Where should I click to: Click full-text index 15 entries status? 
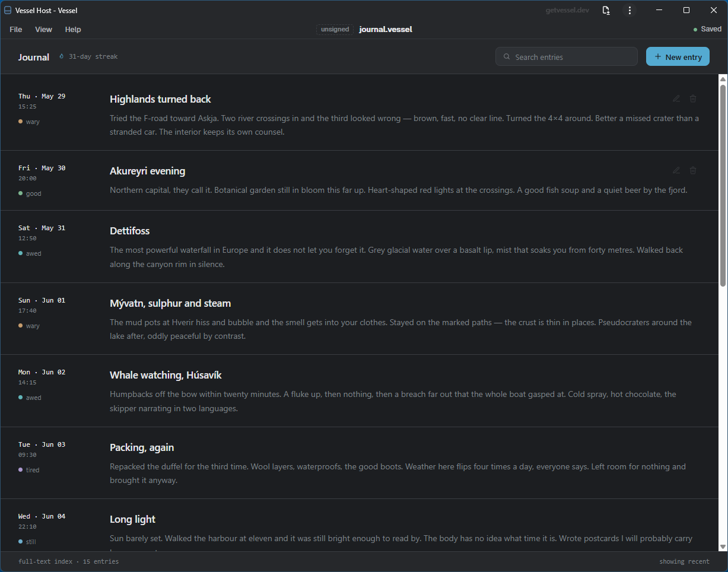click(69, 561)
